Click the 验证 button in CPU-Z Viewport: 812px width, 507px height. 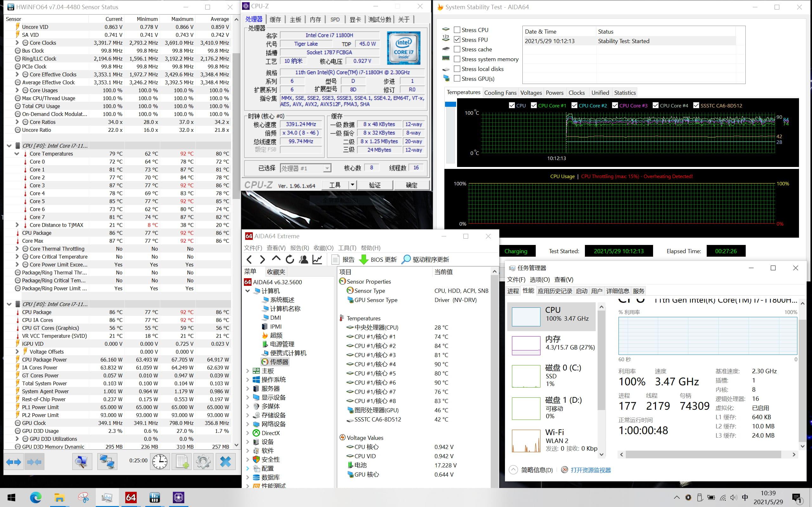(375, 185)
